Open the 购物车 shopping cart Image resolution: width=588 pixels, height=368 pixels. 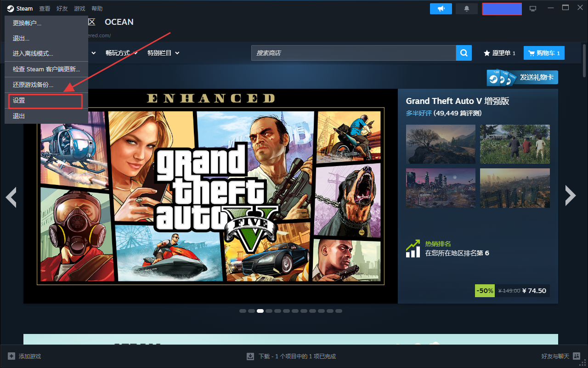pos(544,53)
